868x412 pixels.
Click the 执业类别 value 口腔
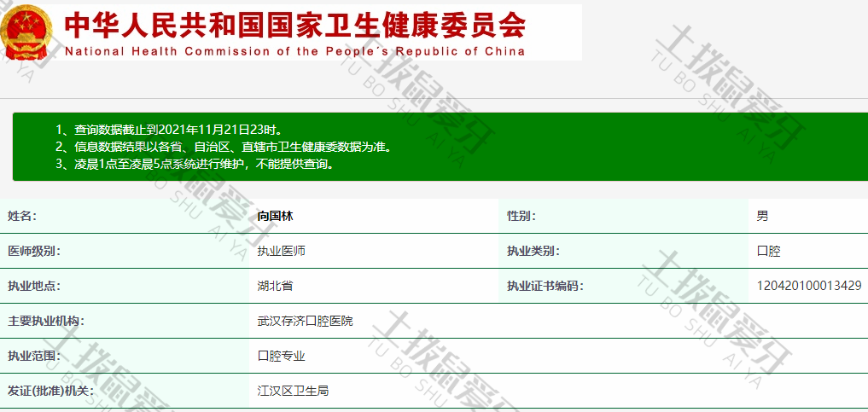pos(768,251)
